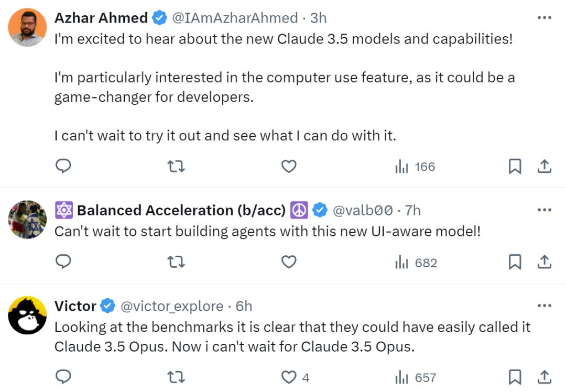This screenshot has width=566, height=392.
Task: Like Victor's tweet with 4 likes
Action: [289, 377]
